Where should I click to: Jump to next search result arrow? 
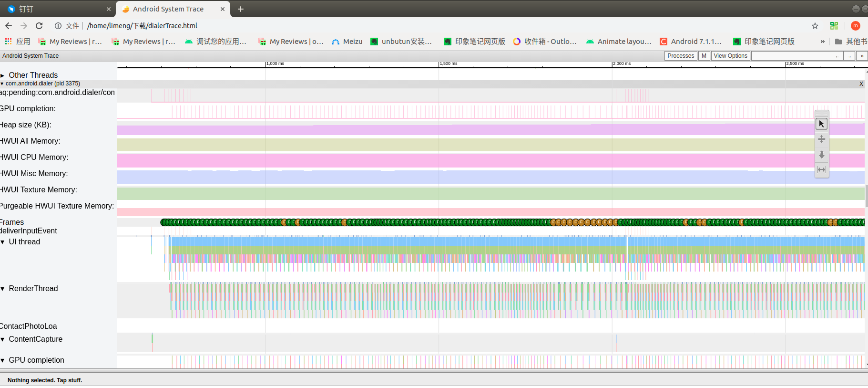(849, 56)
